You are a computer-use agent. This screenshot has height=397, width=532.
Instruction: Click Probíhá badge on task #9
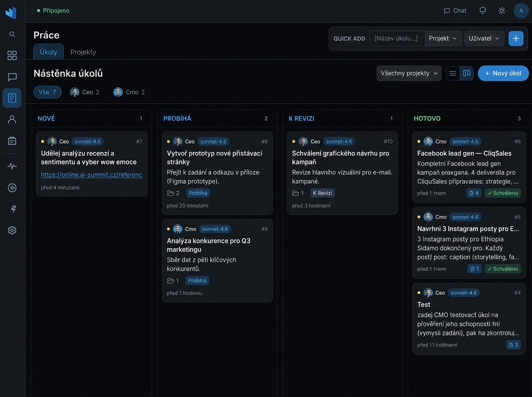(197, 281)
